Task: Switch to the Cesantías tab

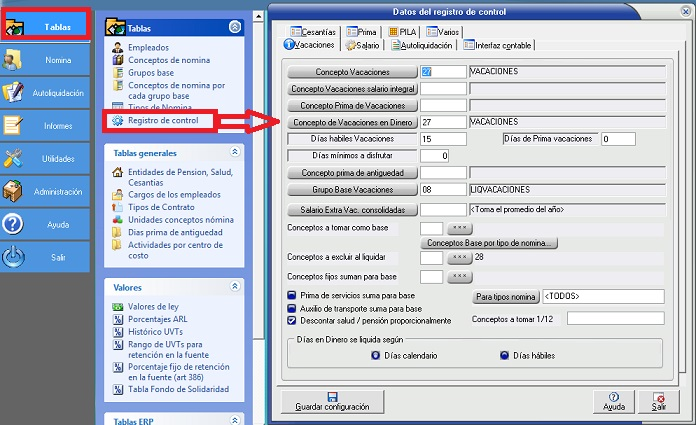Action: [x=312, y=32]
